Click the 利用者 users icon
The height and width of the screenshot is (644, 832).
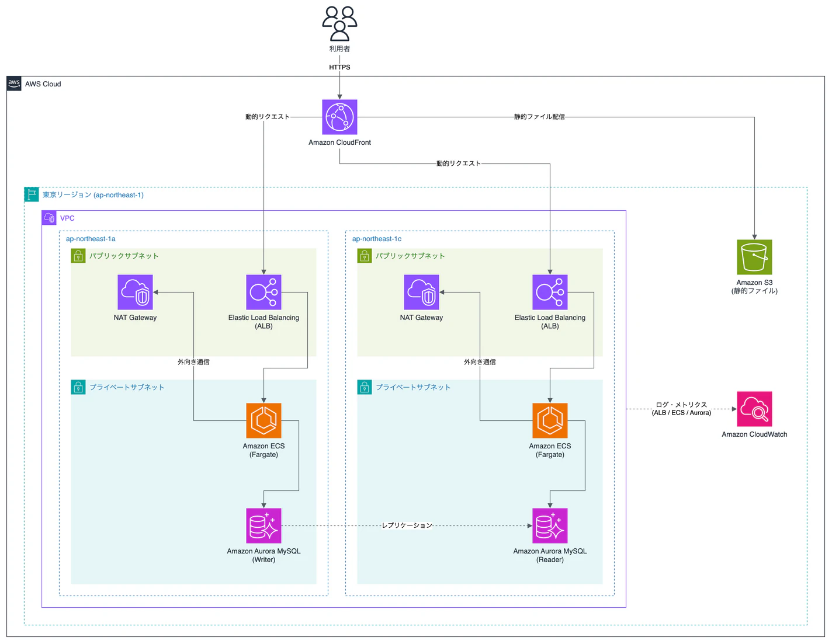click(x=339, y=23)
